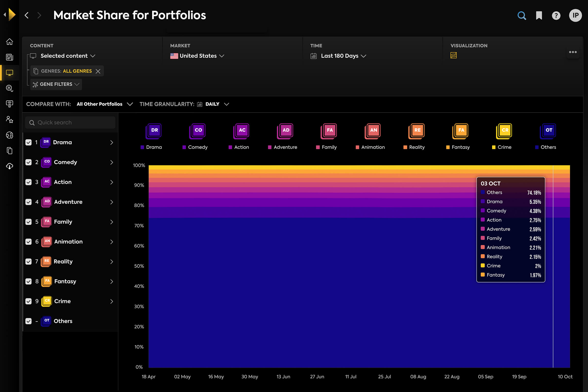Open the talent star sidebar icon
This screenshot has width=588, height=392.
pyautogui.click(x=10, y=120)
